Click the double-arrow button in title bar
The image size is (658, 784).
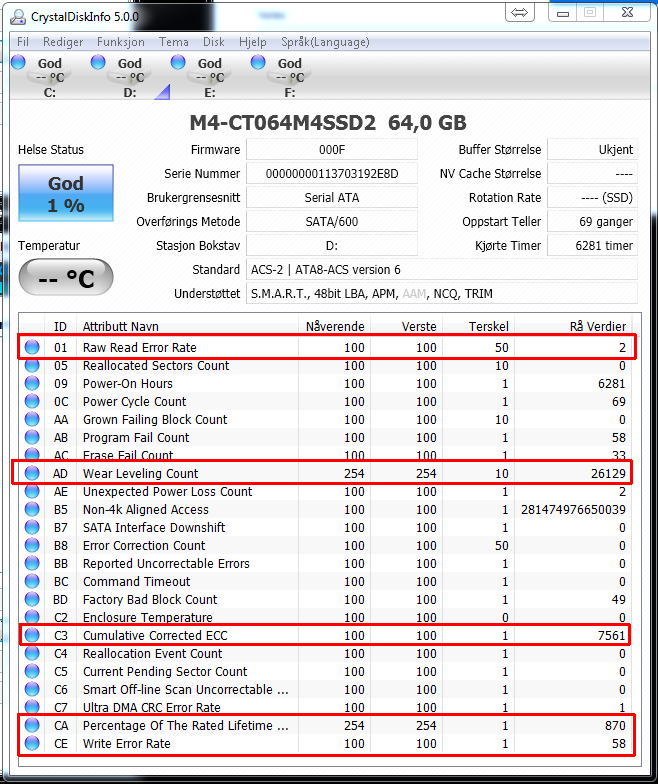pos(520,12)
